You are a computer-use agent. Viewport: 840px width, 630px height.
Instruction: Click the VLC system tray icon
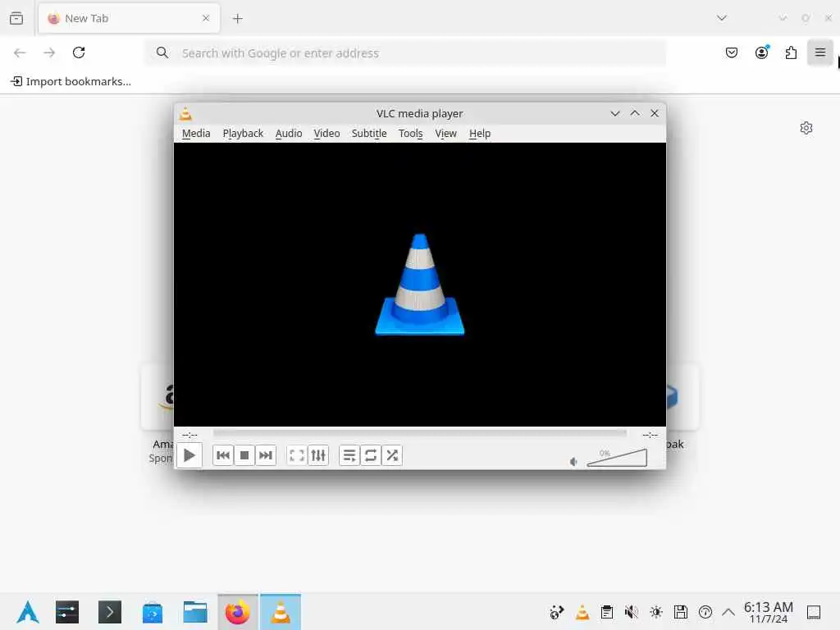tap(582, 612)
